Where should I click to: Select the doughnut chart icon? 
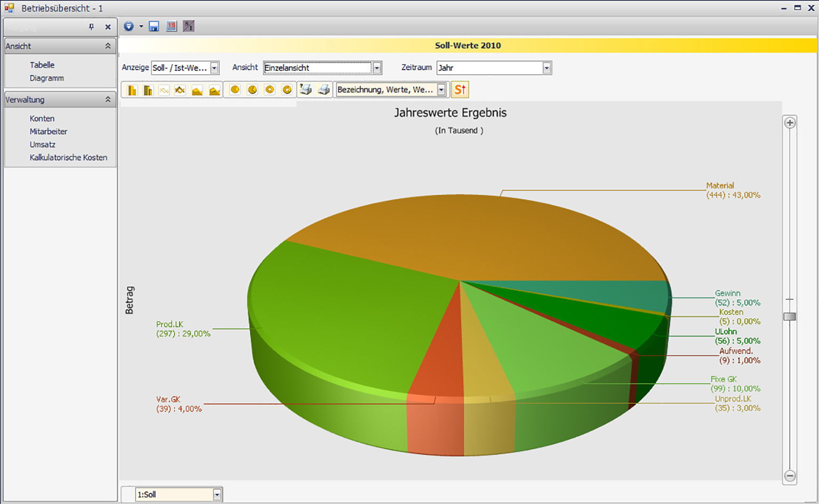270,90
